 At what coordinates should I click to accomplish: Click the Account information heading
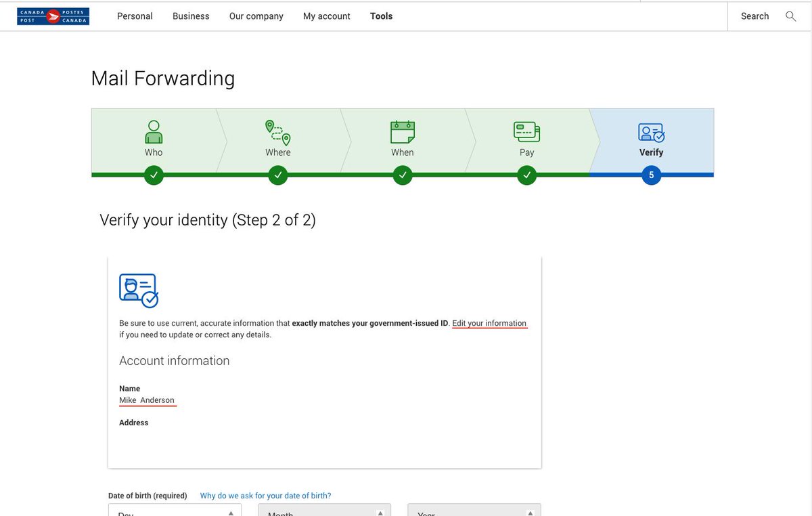pos(175,361)
